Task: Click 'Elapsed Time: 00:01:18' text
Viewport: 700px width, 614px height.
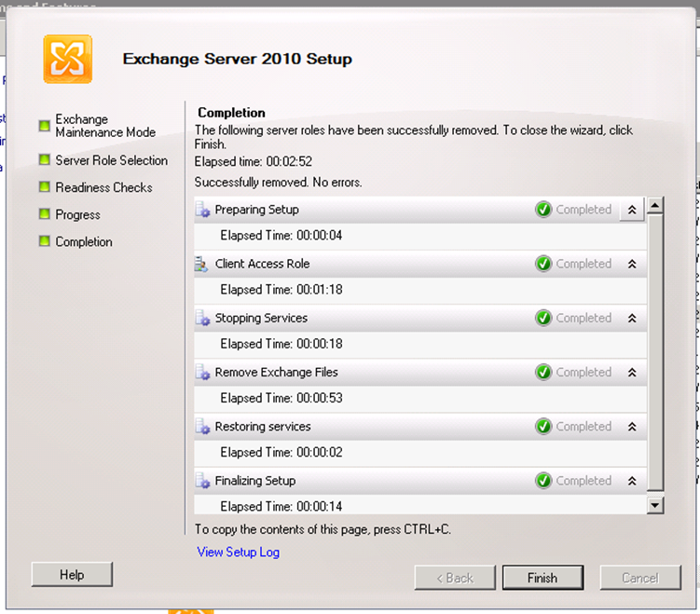Action: pyautogui.click(x=281, y=290)
